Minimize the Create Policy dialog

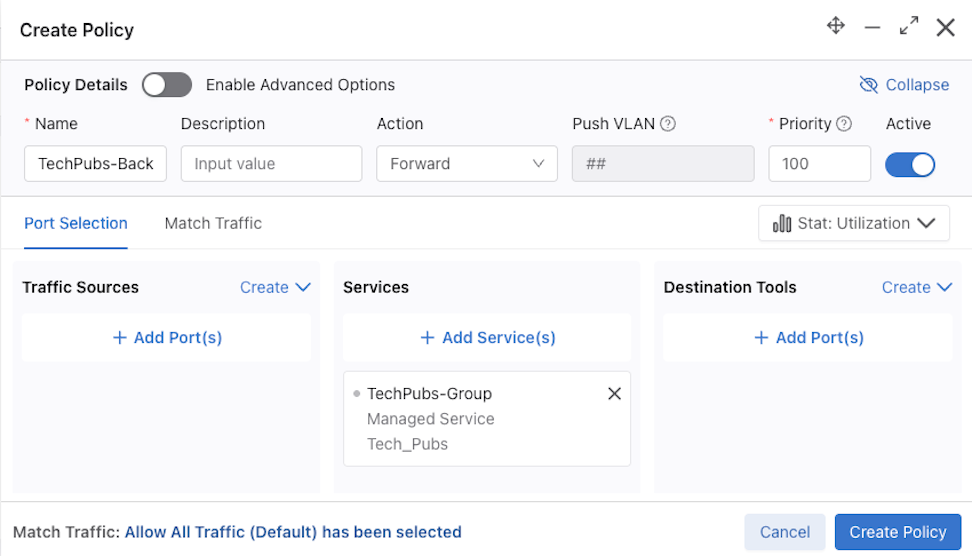(x=872, y=27)
